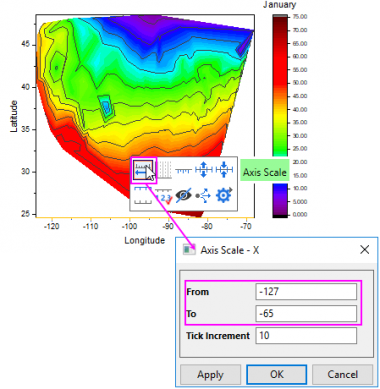380x389 pixels.
Task: Toggle the grid lines icon
Action: pos(164,169)
